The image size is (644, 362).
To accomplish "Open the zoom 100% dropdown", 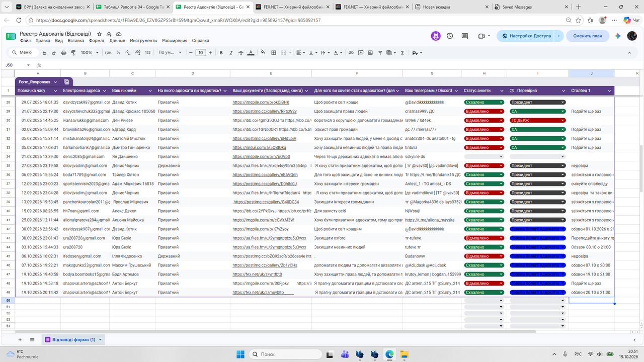I will tap(90, 53).
